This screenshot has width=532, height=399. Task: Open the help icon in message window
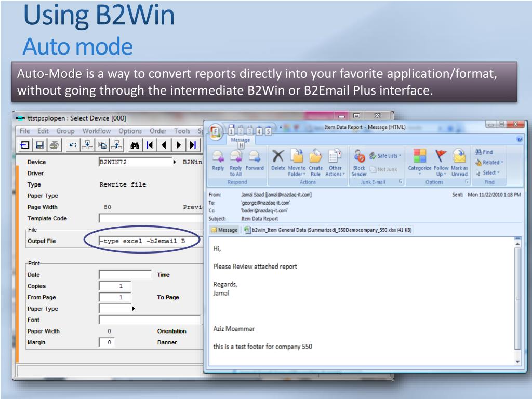tap(519, 139)
